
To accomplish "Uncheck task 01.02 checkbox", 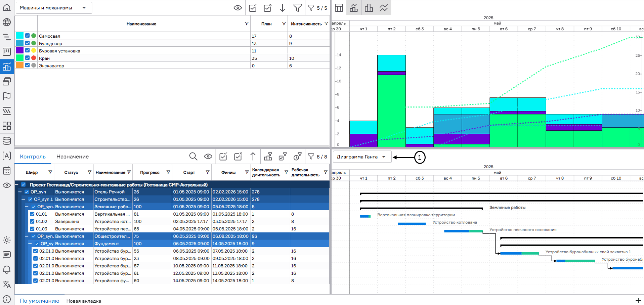I will pyautogui.click(x=32, y=221).
